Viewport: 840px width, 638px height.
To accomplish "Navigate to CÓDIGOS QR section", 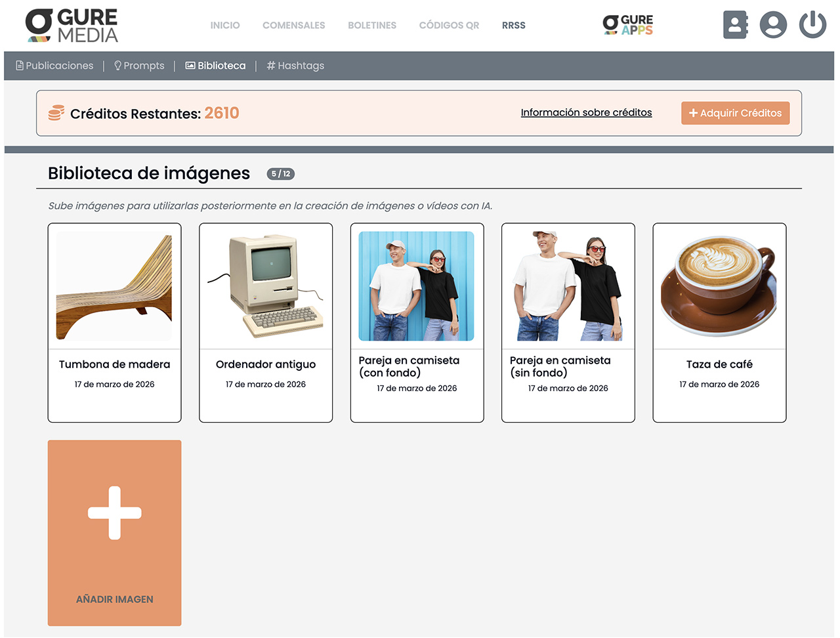I will [x=449, y=26].
